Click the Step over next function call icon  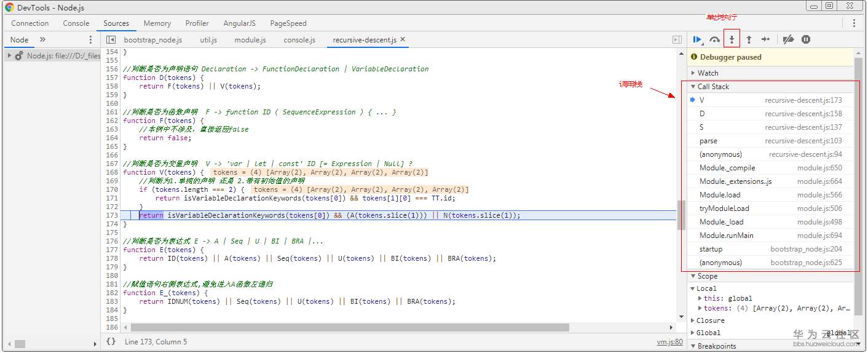714,39
